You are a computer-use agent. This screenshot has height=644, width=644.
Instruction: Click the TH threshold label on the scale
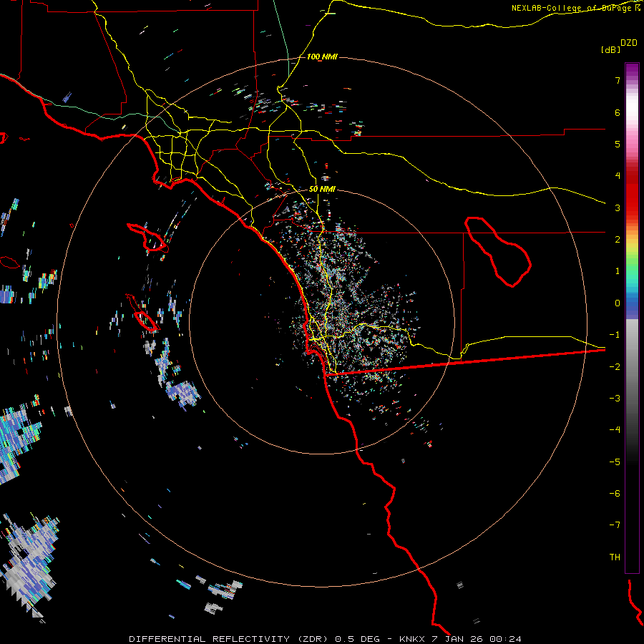coord(615,557)
